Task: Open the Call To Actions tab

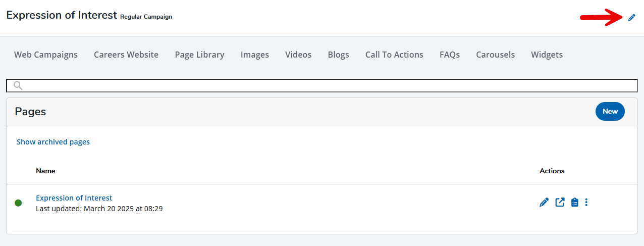Action: (x=394, y=55)
